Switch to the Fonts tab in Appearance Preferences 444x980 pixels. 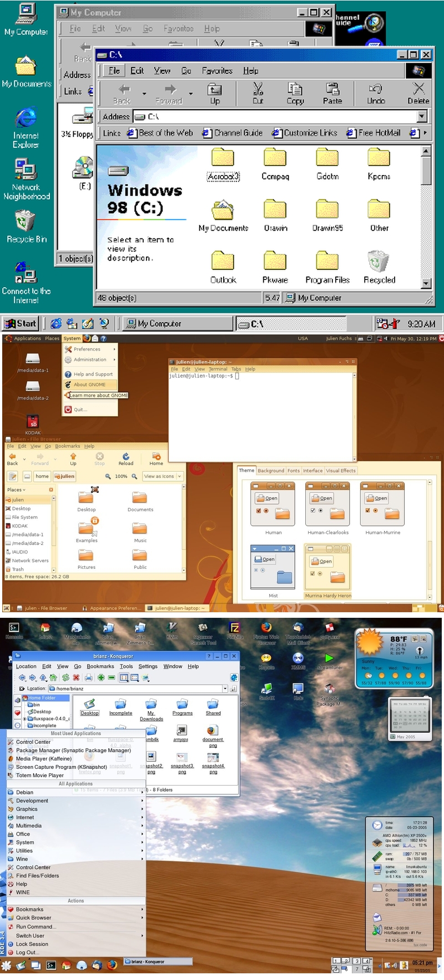click(294, 471)
